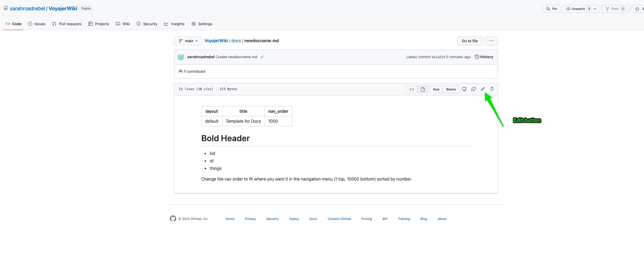Screen dimensions: 644x254
Task: Click the green commit status checkmark
Action: (x=262, y=57)
